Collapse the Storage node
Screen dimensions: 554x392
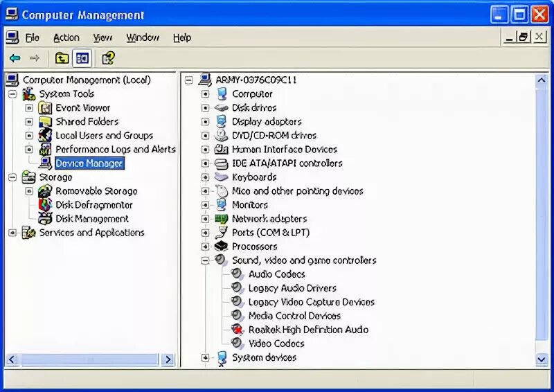tap(12, 177)
